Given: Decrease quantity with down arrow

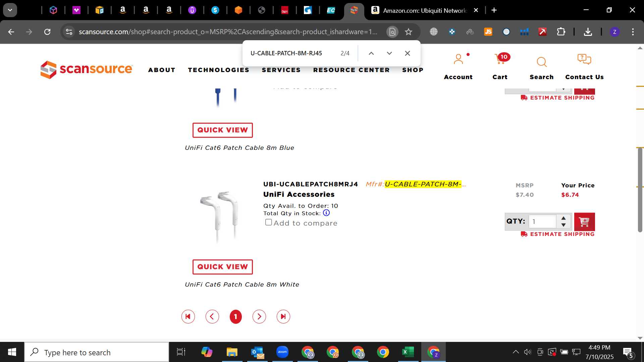Looking at the screenshot, I should pos(563,225).
